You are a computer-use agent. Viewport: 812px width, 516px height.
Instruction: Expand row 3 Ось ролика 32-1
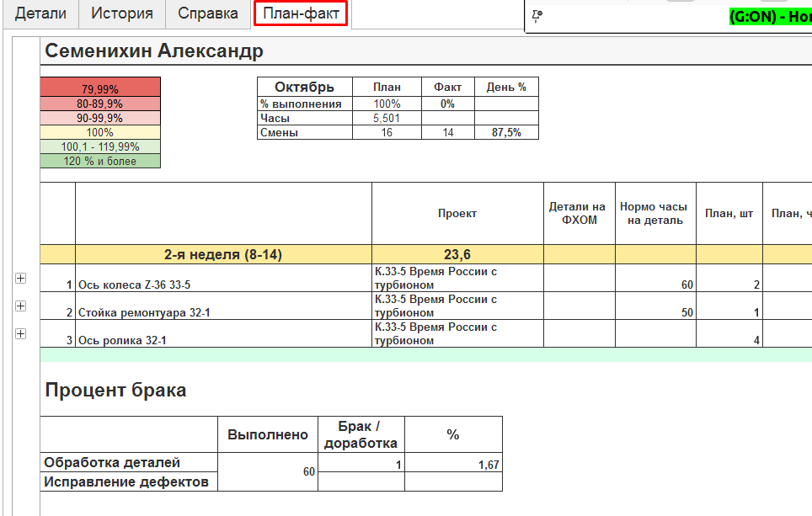21,334
